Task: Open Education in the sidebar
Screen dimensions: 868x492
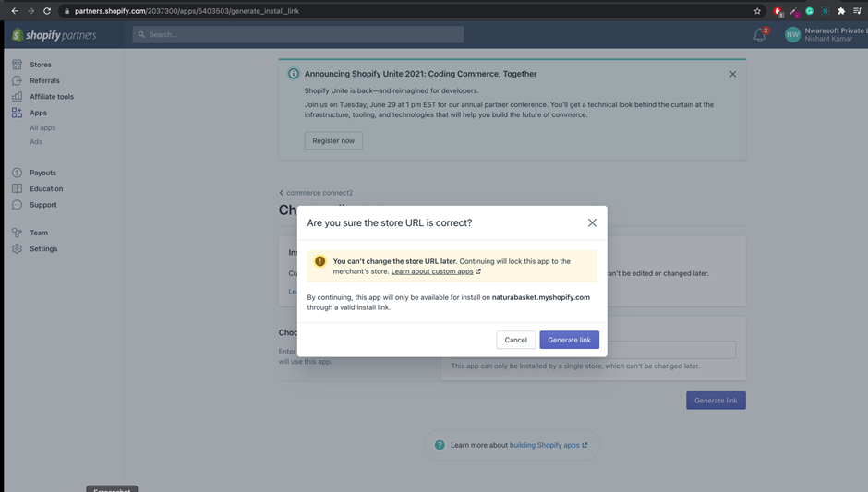Action: tap(46, 189)
